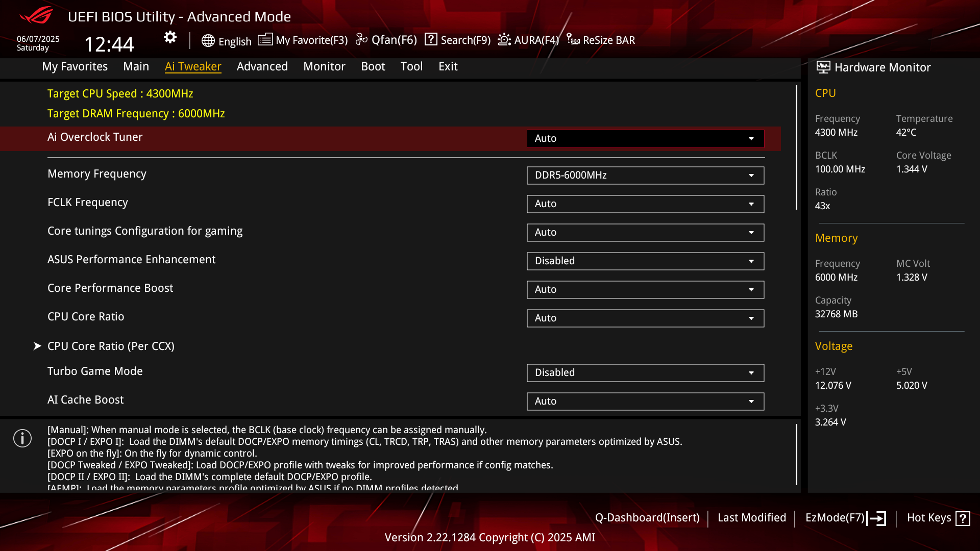Screen dimensions: 980x551
Task: Open AURA(F4) lighting icon
Action: coord(504,39)
